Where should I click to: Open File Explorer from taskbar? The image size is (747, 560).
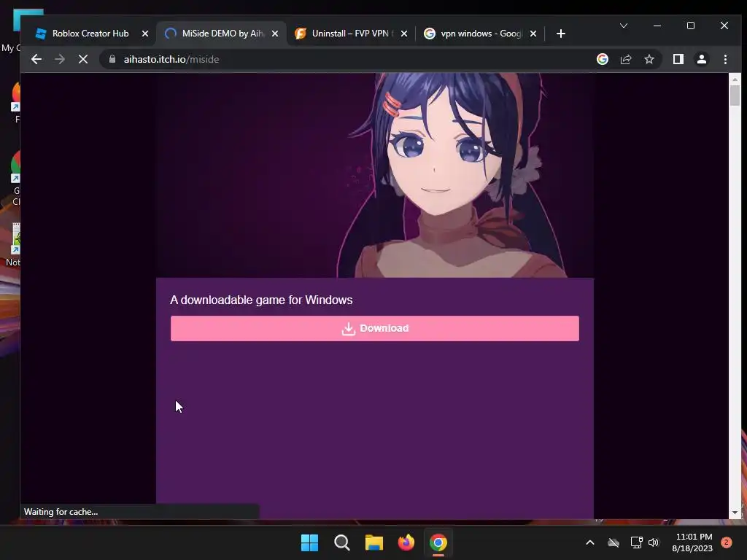(374, 542)
